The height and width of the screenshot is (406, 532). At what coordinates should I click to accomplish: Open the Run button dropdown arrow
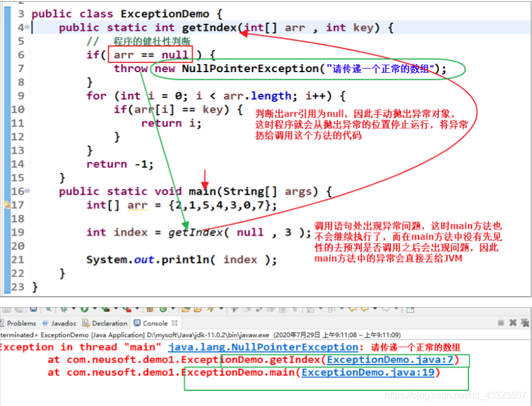[95, 308]
